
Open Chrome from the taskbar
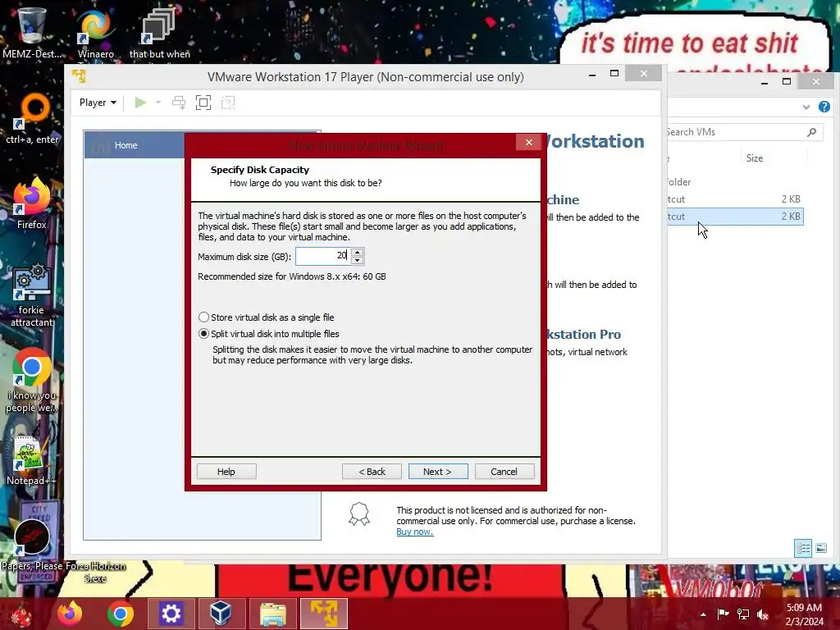point(120,614)
